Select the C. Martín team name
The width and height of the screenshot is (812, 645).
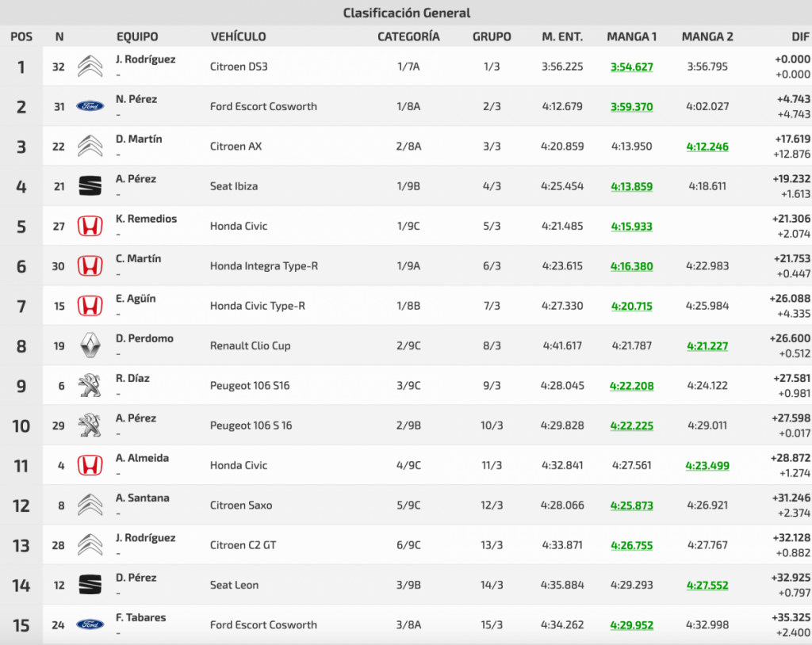click(x=138, y=258)
